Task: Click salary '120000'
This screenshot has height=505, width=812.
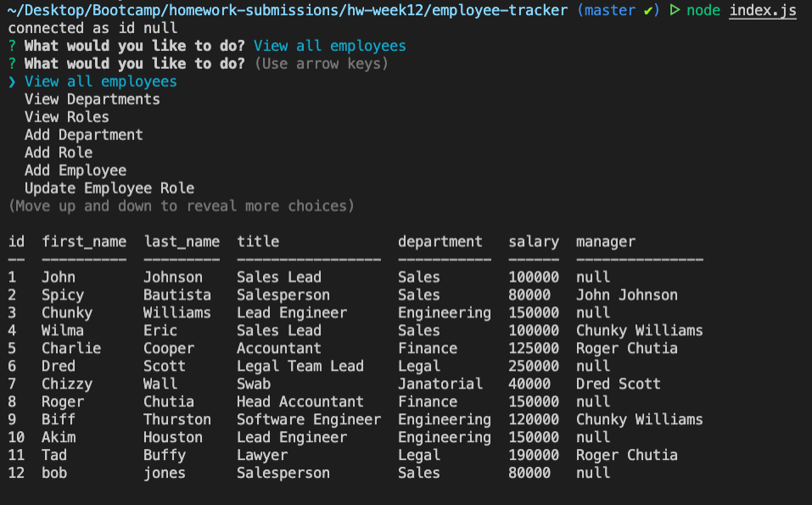Action: pyautogui.click(x=534, y=419)
